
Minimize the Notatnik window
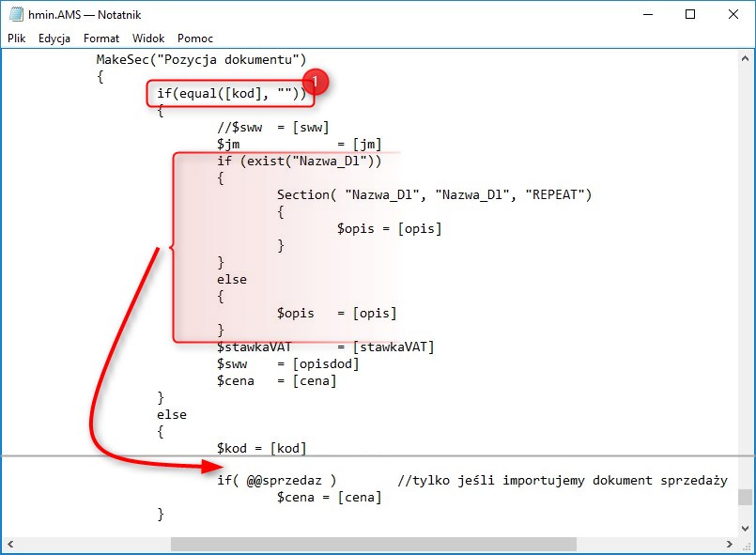(x=647, y=14)
